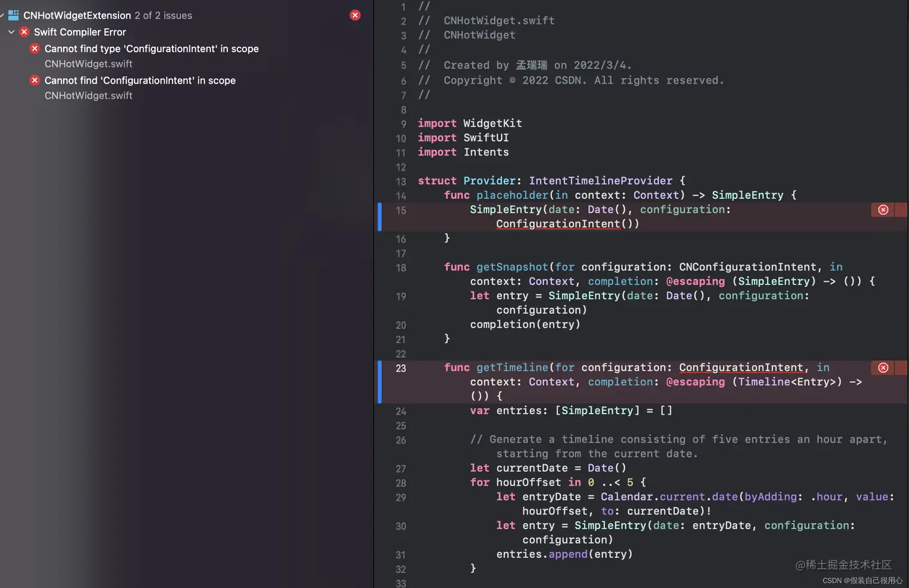Select the "Cannot find type 'ConfigurationIntent'" issue
909x588 pixels.
(151, 49)
